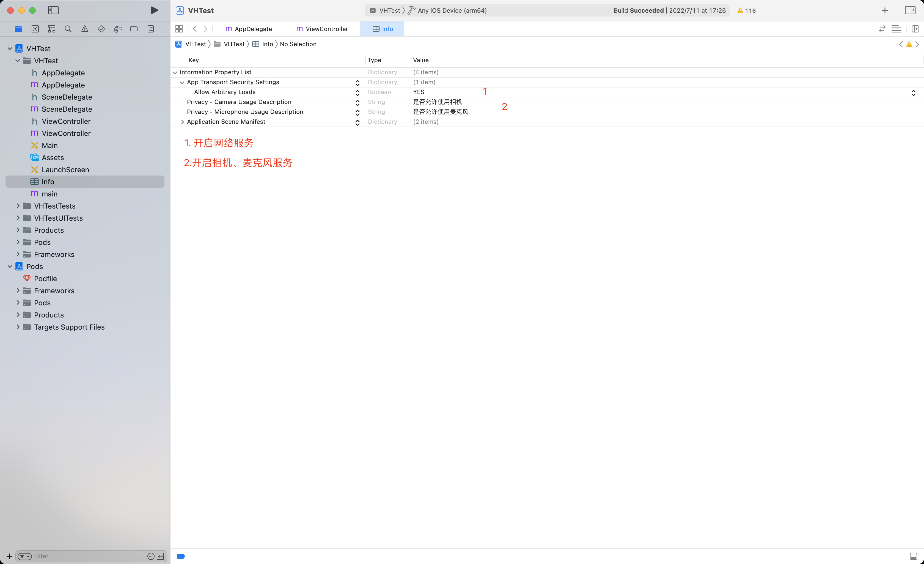Choose run destination Any iOS Device

[x=447, y=10]
